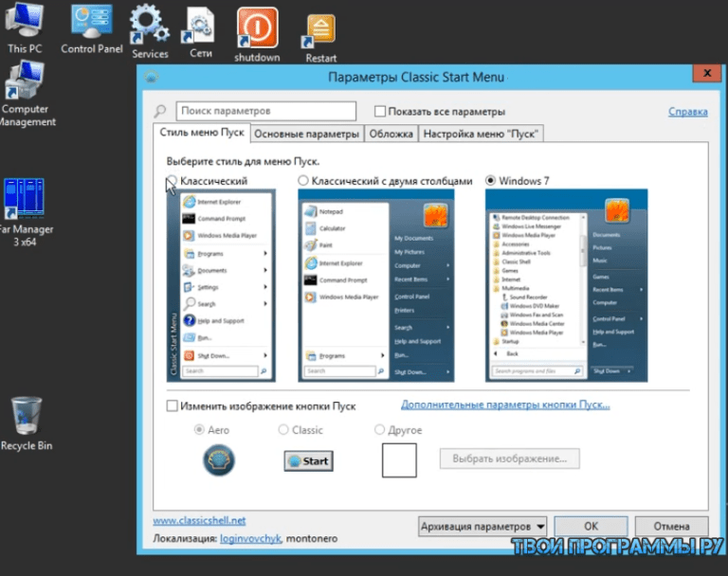Click the Classic Shell titlebar shell icon

pos(152,77)
